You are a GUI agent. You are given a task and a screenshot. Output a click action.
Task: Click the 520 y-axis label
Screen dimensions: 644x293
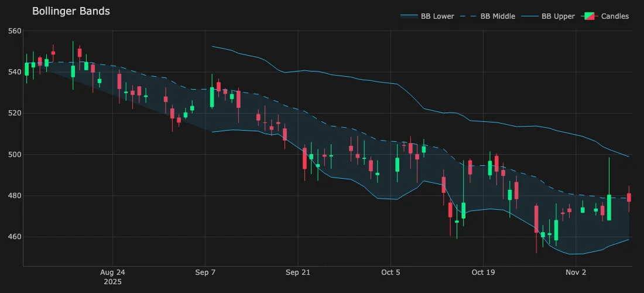coord(15,113)
